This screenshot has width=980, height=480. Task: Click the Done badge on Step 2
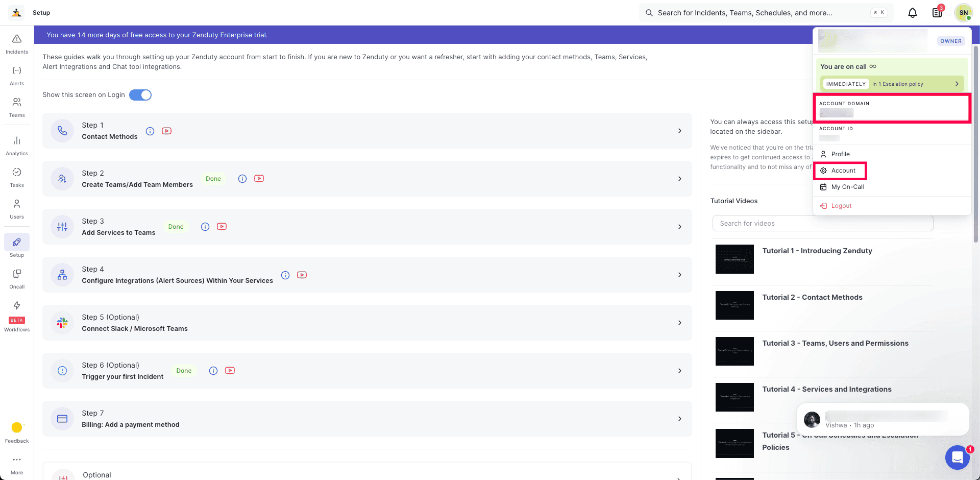point(213,179)
